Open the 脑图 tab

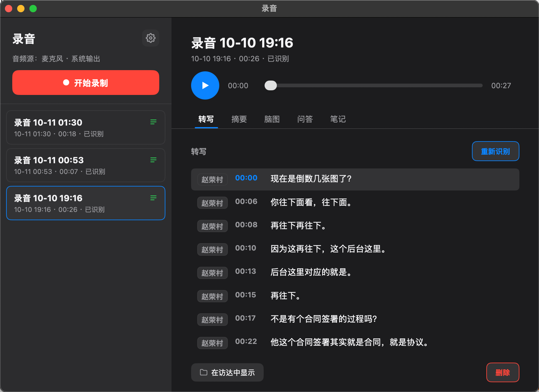(272, 119)
